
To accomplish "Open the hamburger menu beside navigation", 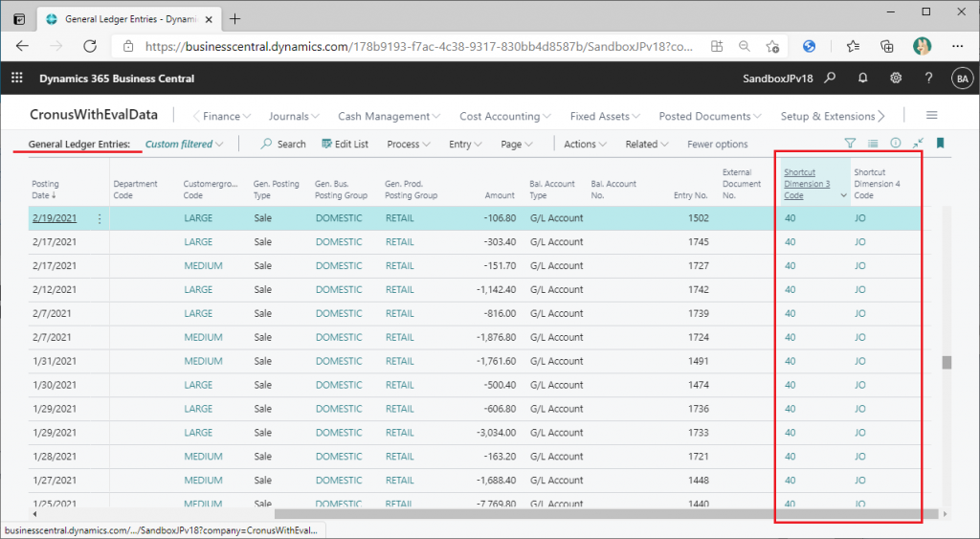I will (x=932, y=115).
